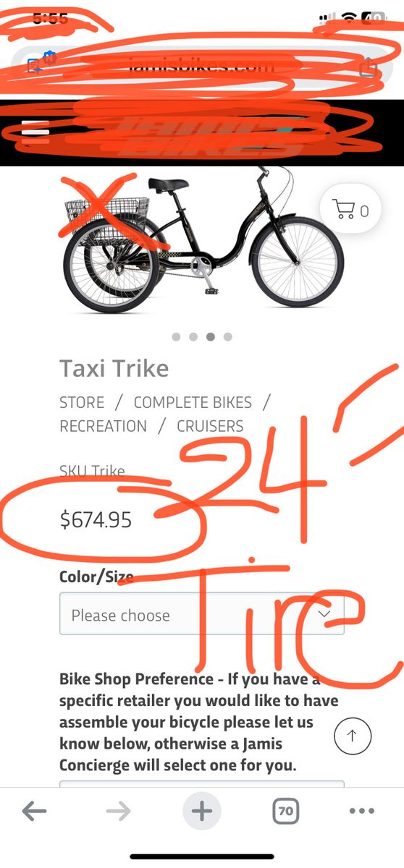Tap the bike shop preference input field
Screen dimensions: 404x868
coord(202,784)
